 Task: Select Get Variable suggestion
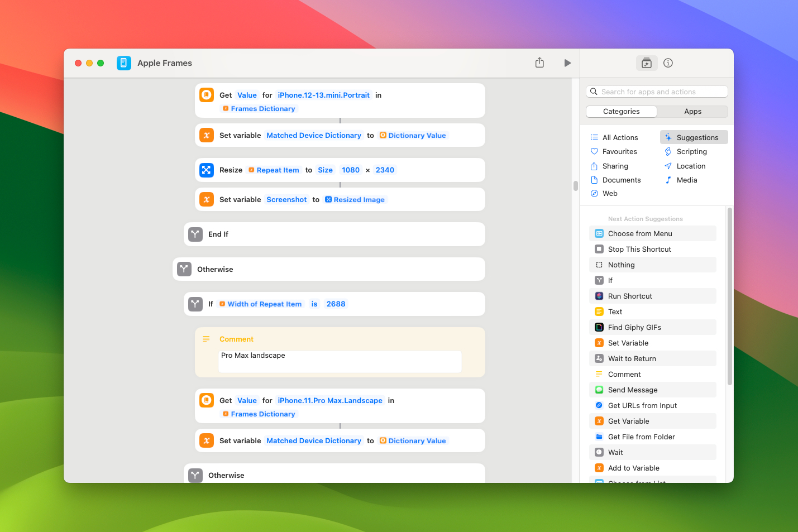point(653,421)
